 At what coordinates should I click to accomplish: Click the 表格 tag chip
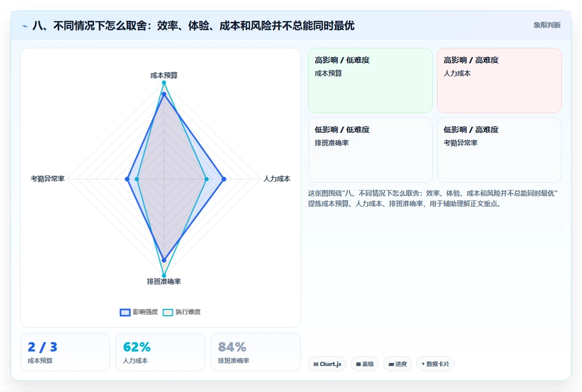coord(365,364)
